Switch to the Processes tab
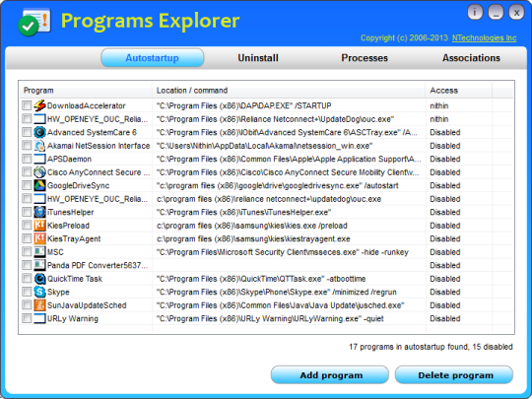 point(365,58)
